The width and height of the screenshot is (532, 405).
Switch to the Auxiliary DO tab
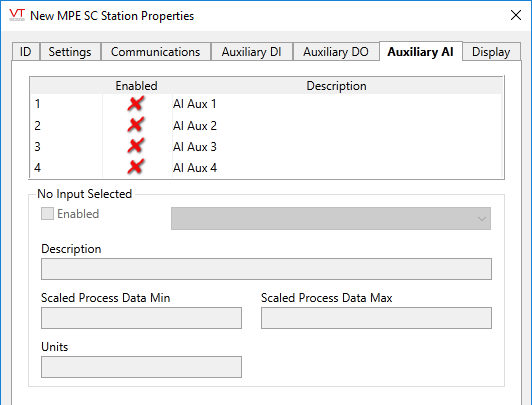[336, 52]
